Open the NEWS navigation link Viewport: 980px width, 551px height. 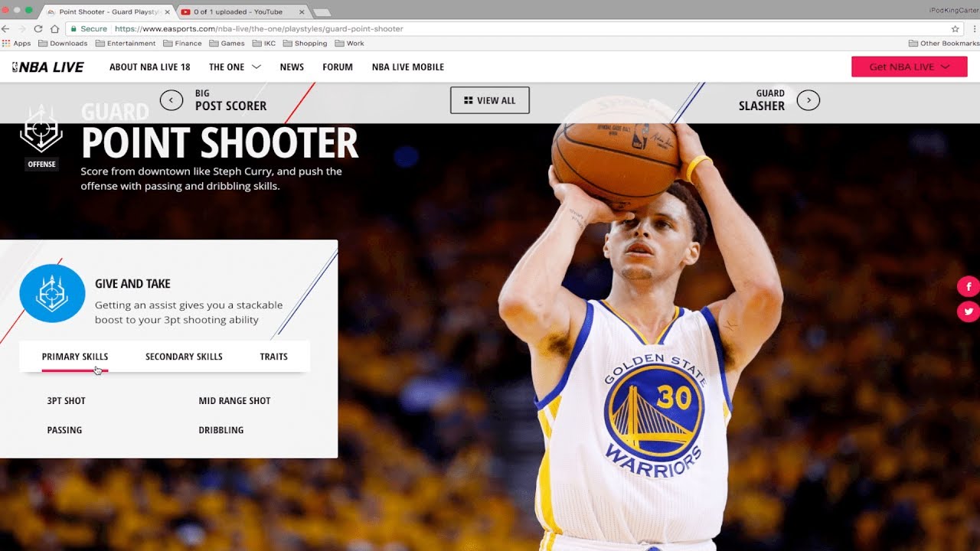292,67
